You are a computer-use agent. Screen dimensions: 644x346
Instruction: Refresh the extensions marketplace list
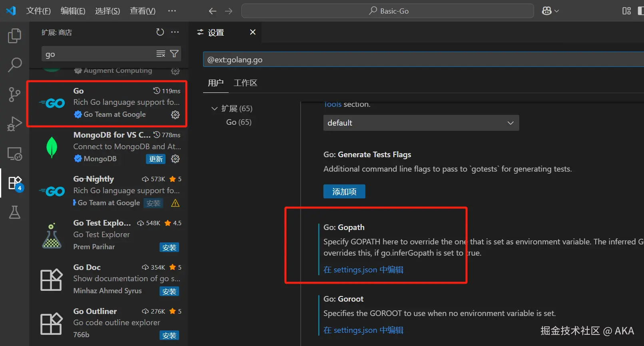pos(160,32)
